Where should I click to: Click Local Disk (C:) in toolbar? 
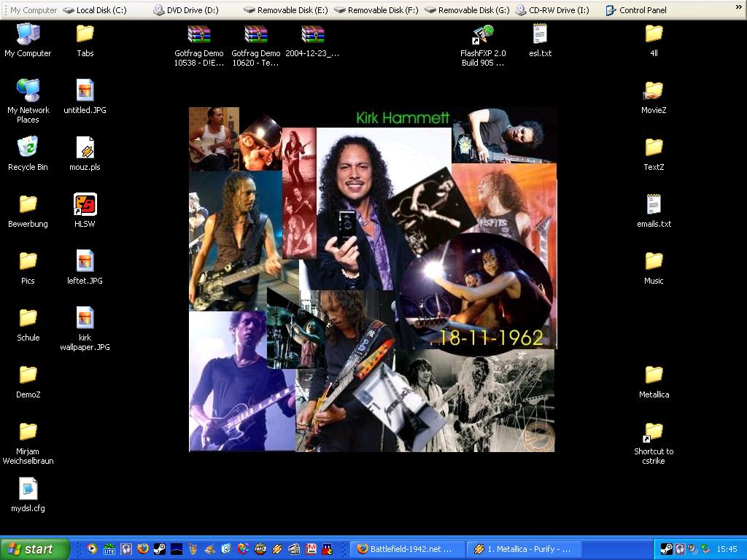96,10
